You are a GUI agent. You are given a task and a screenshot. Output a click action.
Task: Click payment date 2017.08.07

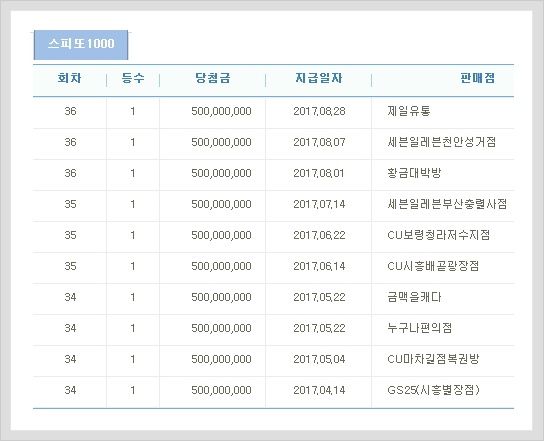point(319,142)
